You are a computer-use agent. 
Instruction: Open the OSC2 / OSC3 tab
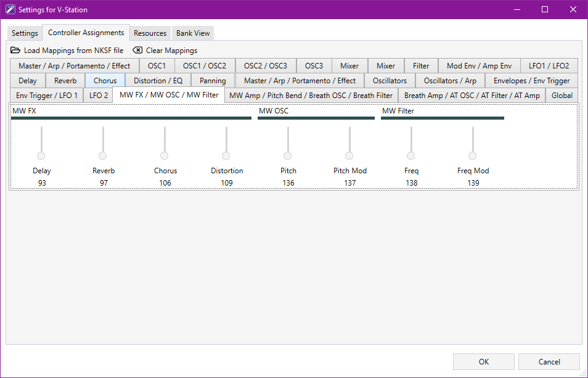[x=266, y=65]
